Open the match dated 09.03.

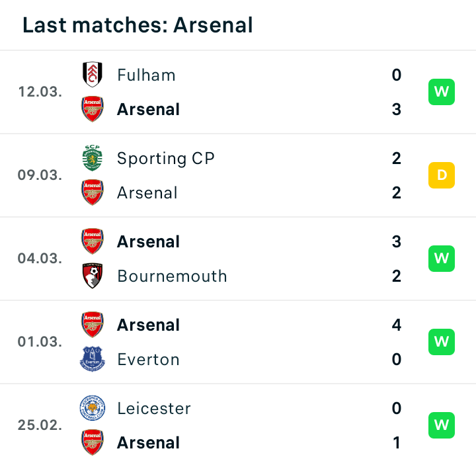(x=238, y=175)
